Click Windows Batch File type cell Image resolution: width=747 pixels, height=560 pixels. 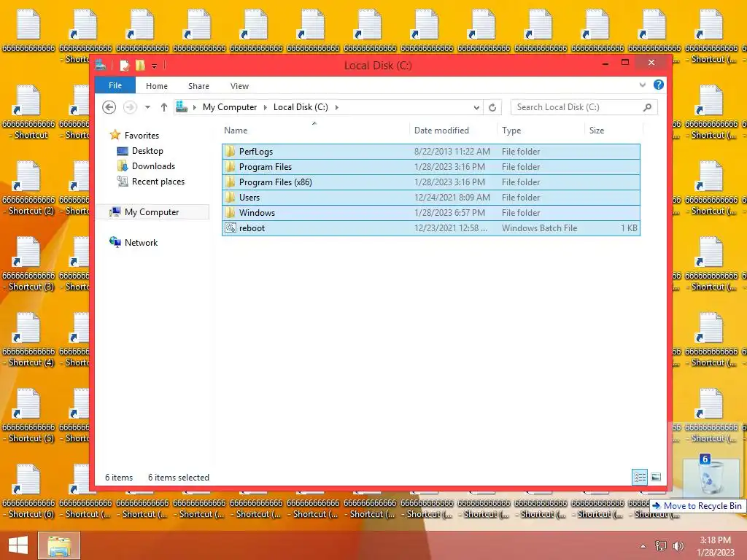[539, 228]
